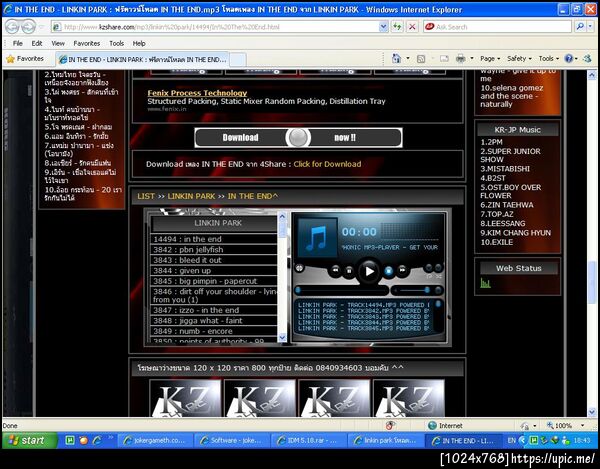Viewport: 600px width, 469px height.
Task: Expand the Home button dropdown arrow
Action: click(x=408, y=59)
